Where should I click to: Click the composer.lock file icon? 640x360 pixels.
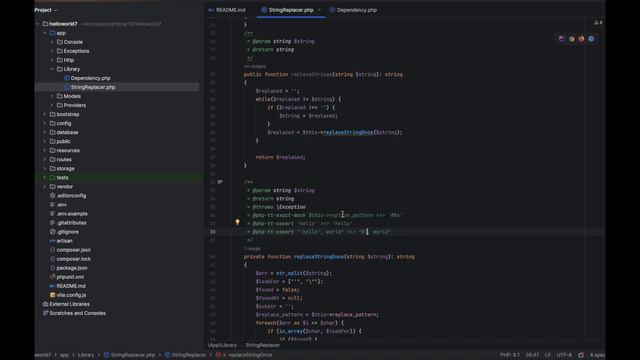click(x=52, y=259)
